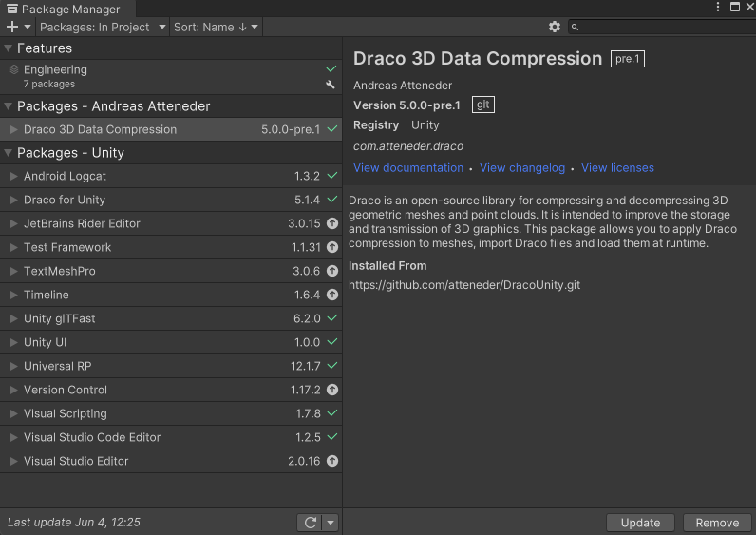Select the Universal RP package
The width and height of the screenshot is (756, 535).
pyautogui.click(x=171, y=366)
